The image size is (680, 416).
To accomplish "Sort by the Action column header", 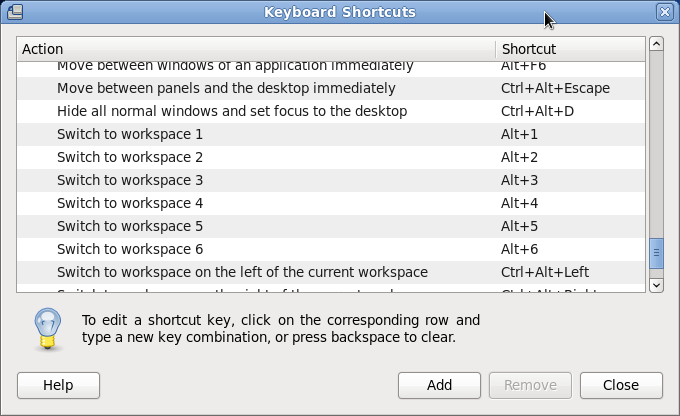I will (x=256, y=48).
